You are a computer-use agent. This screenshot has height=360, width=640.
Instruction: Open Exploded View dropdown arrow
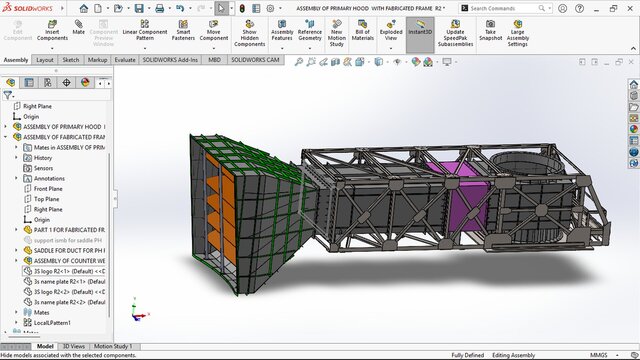[x=391, y=49]
